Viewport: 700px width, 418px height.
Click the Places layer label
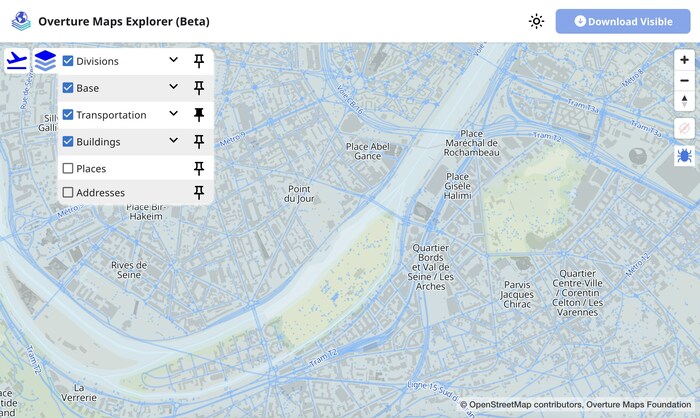[91, 169]
